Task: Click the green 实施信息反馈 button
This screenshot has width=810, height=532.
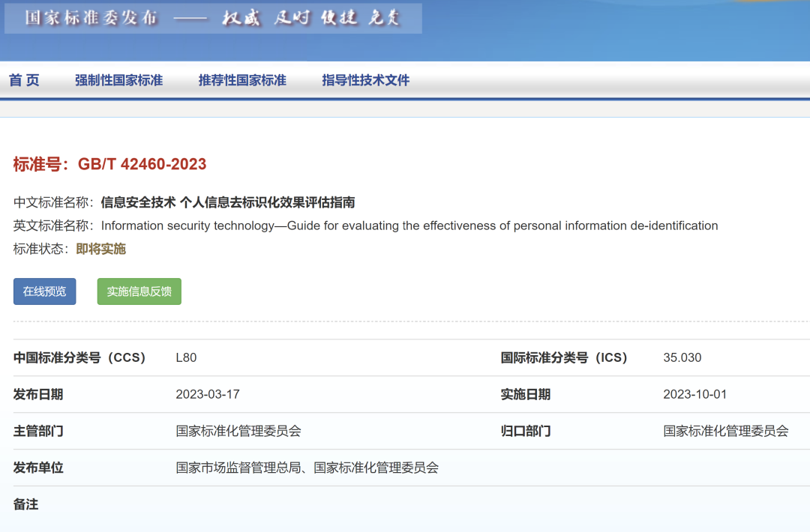Action: click(139, 291)
